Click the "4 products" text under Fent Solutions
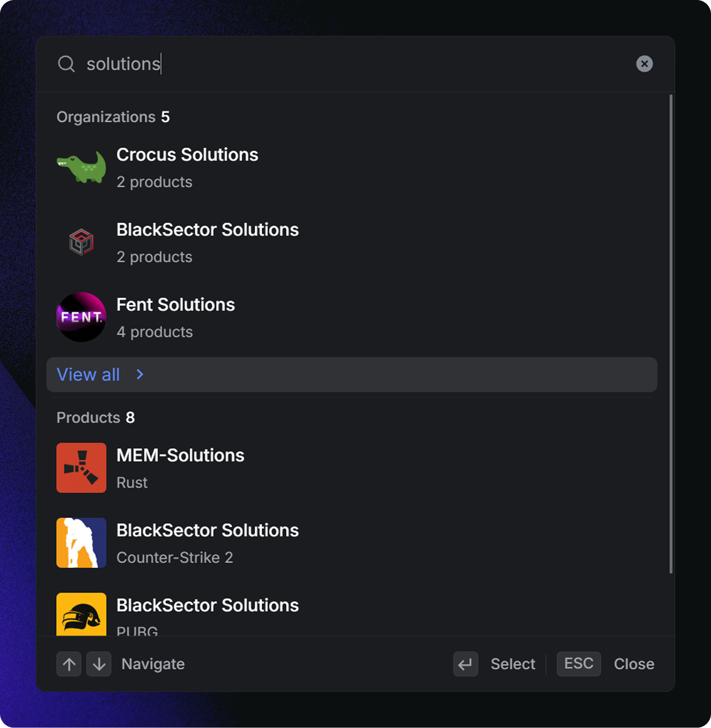The height and width of the screenshot is (728, 711). [x=155, y=332]
